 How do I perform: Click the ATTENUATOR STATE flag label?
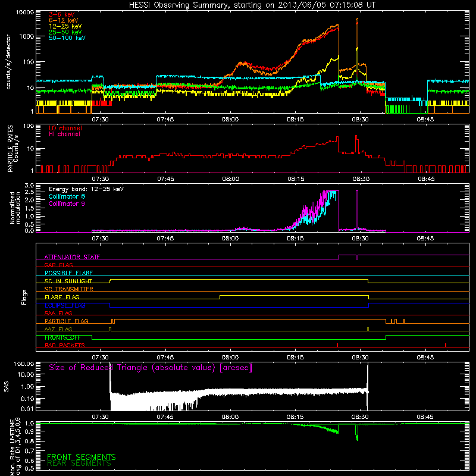tap(72, 257)
